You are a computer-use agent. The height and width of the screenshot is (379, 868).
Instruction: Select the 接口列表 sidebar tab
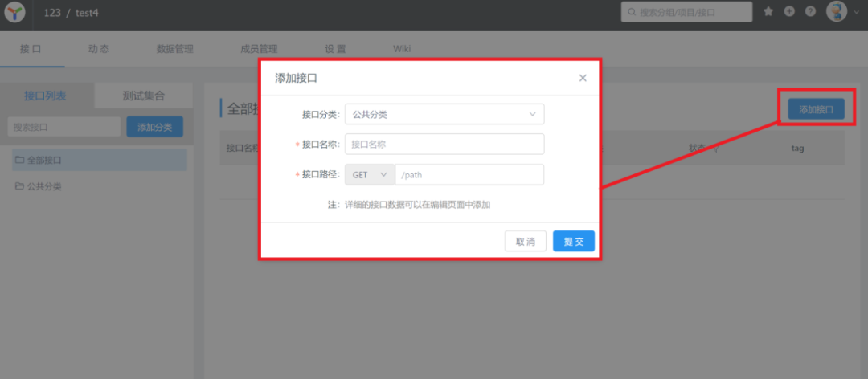point(45,96)
